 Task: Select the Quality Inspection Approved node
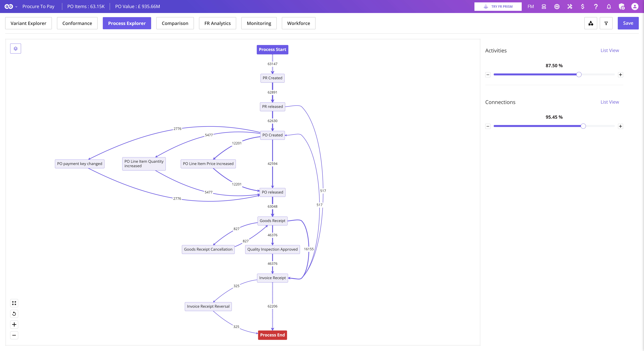[272, 249]
